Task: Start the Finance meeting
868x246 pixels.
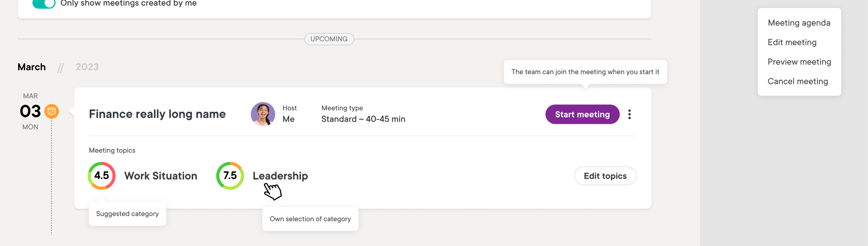Action: point(582,114)
